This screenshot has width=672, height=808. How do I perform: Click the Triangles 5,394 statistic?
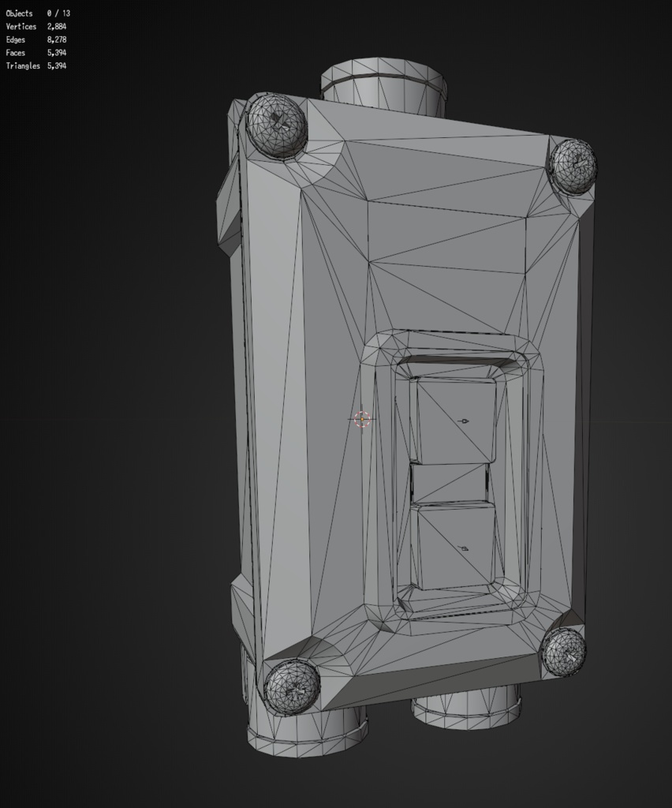pyautogui.click(x=36, y=66)
